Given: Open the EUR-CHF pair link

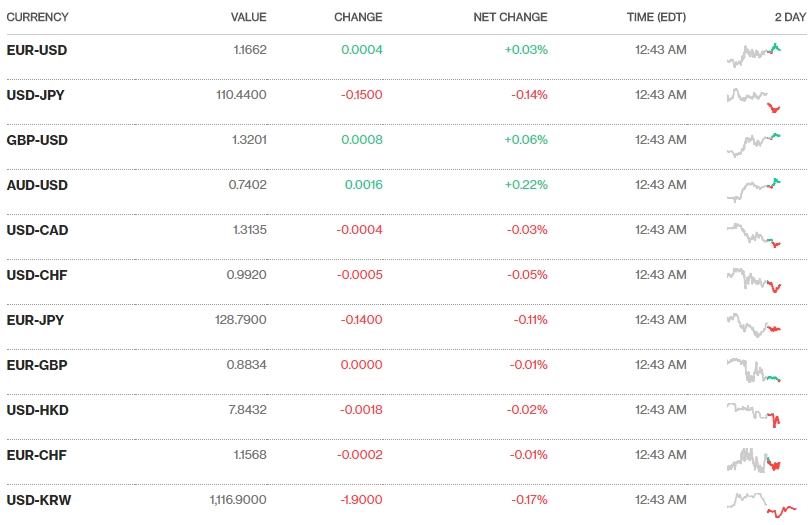Looking at the screenshot, I should point(37,455).
